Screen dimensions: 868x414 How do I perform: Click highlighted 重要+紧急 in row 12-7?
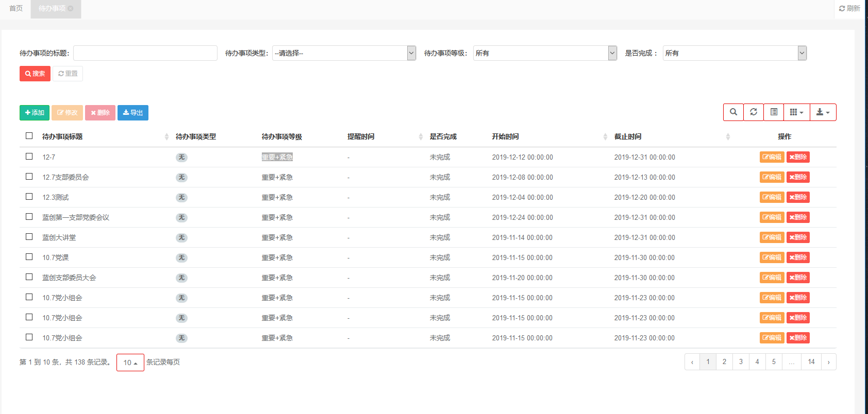click(277, 157)
